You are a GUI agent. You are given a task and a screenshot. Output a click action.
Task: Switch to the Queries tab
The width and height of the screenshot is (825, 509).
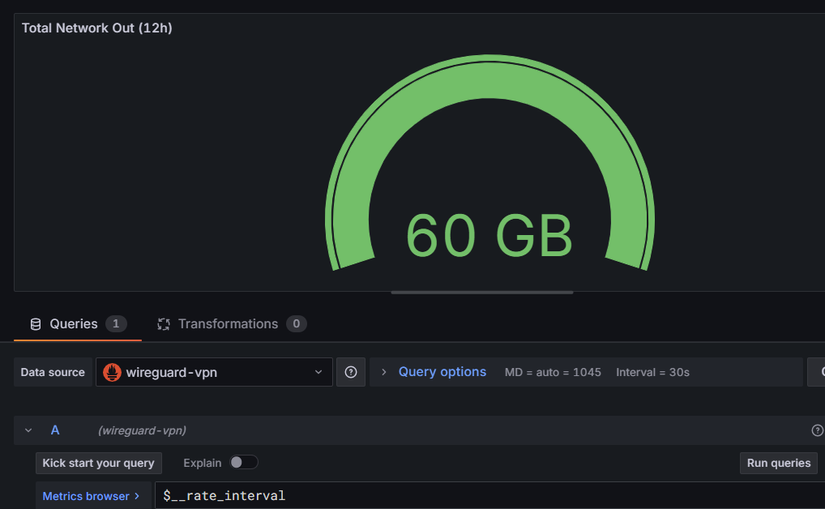pyautogui.click(x=74, y=324)
